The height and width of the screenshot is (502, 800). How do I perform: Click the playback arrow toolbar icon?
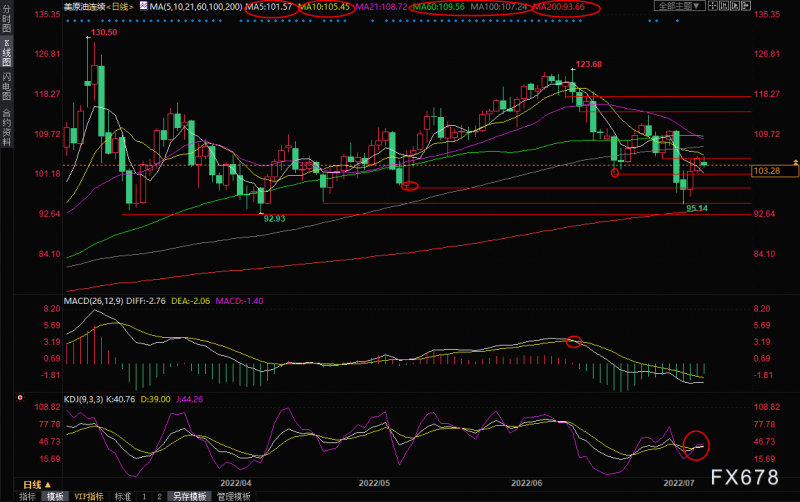coord(735,6)
